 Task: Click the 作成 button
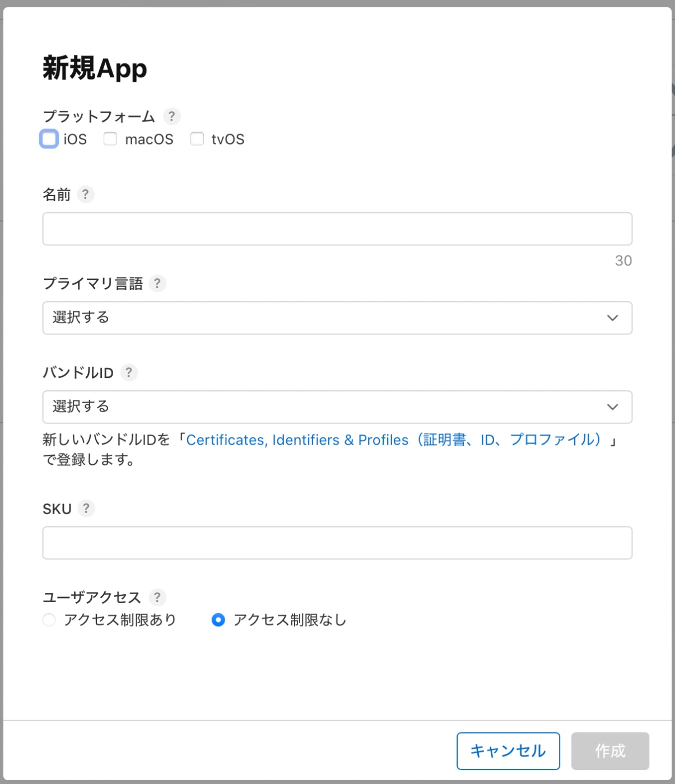coord(610,751)
